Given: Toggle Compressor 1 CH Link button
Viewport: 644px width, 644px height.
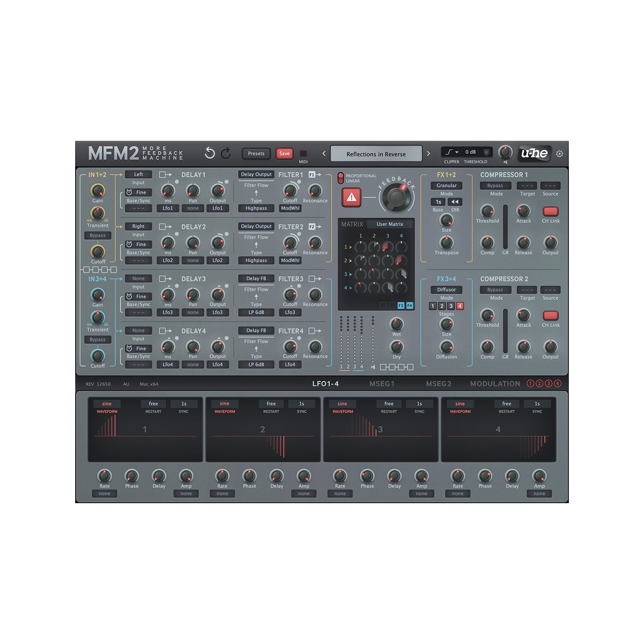Looking at the screenshot, I should (x=550, y=211).
